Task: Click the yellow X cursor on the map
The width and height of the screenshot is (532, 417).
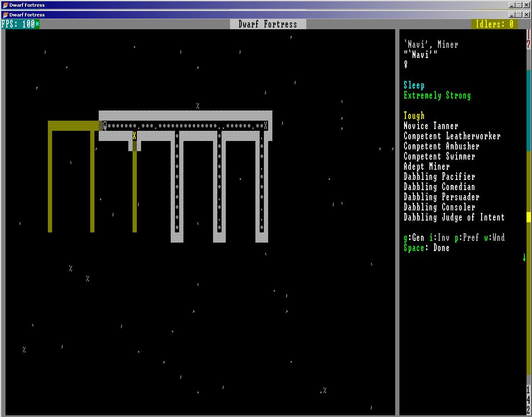Action: tap(134, 136)
